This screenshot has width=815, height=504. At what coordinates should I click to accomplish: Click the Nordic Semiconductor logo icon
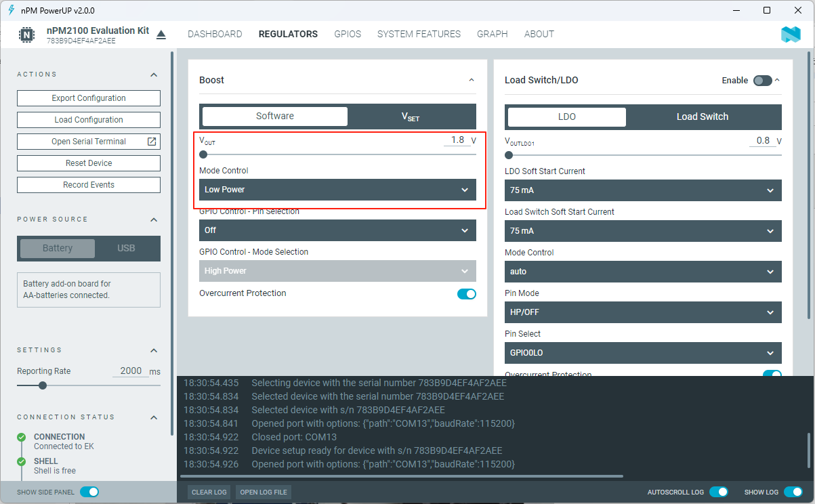791,35
